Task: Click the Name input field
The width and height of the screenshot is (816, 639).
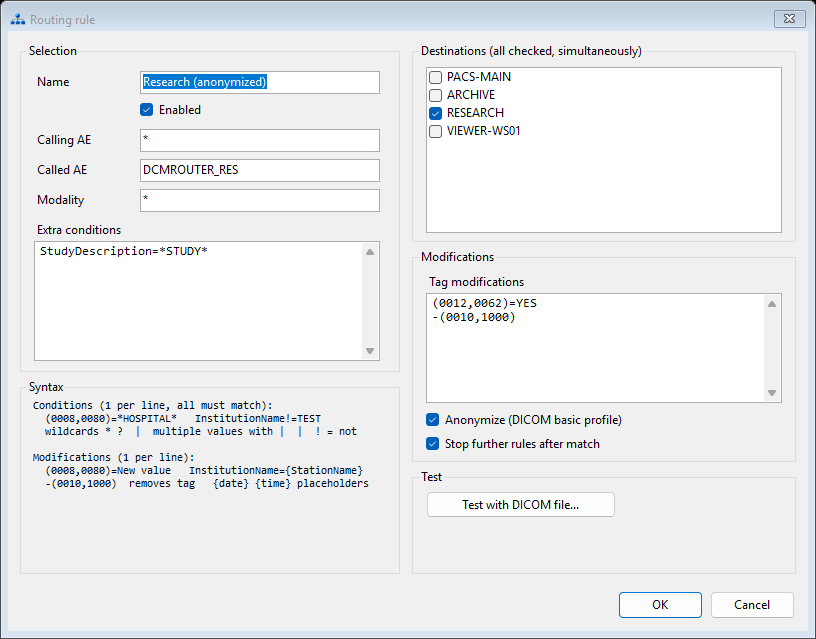Action: [x=260, y=82]
